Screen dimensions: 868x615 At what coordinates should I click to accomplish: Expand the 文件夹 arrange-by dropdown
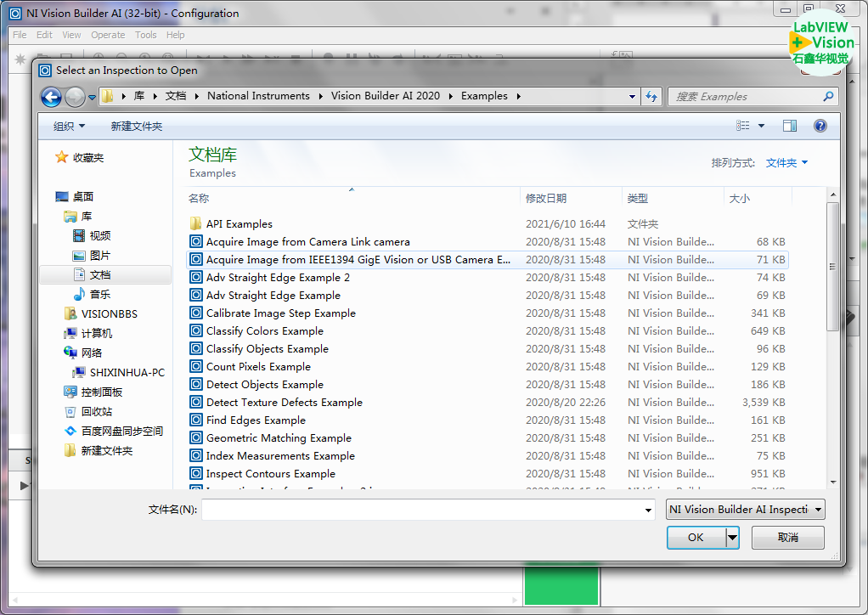786,163
